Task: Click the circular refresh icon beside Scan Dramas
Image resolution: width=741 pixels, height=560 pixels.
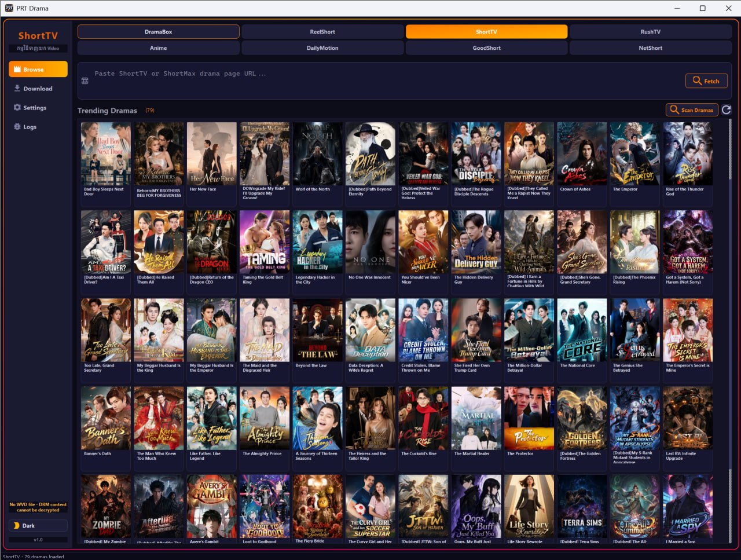Action: (x=727, y=110)
